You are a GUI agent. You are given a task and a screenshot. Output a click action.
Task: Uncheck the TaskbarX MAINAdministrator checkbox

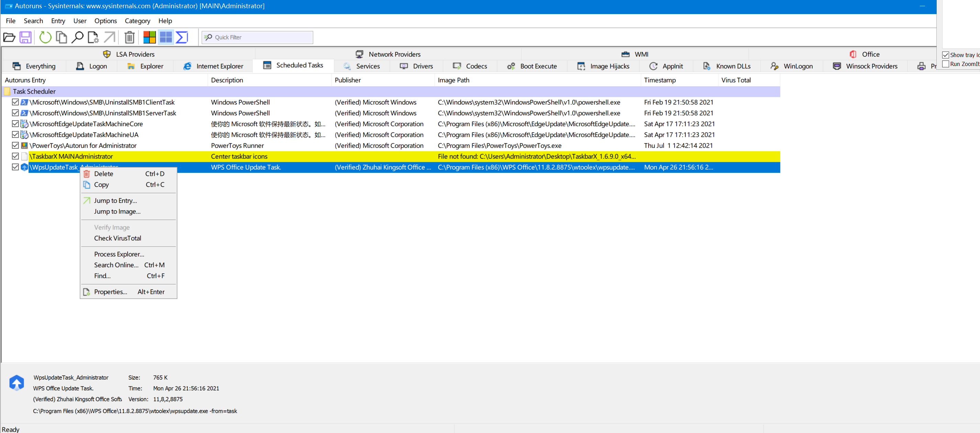click(x=15, y=156)
